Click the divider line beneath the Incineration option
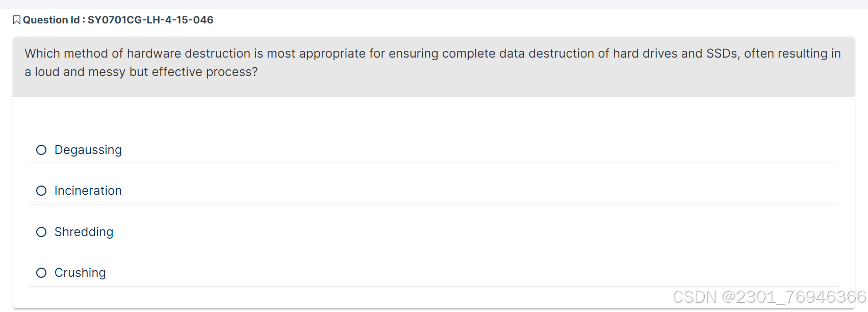 click(433, 204)
